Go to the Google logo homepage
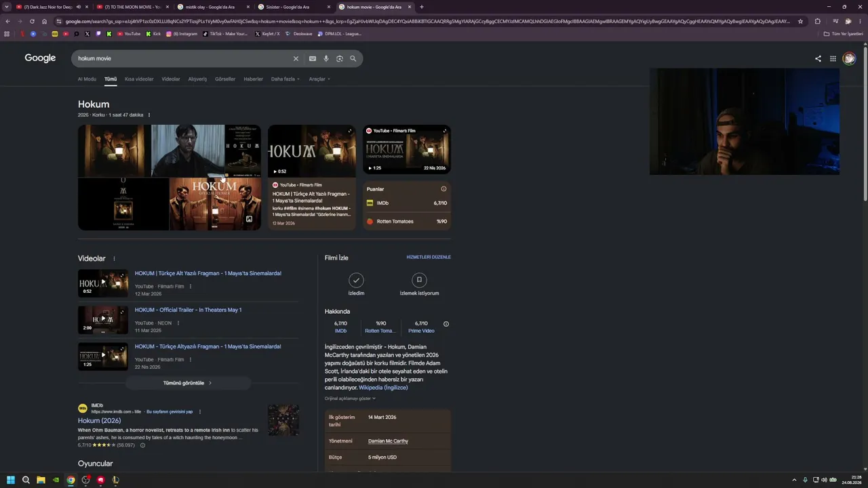Screen dimensions: 868x488 click(40, 58)
